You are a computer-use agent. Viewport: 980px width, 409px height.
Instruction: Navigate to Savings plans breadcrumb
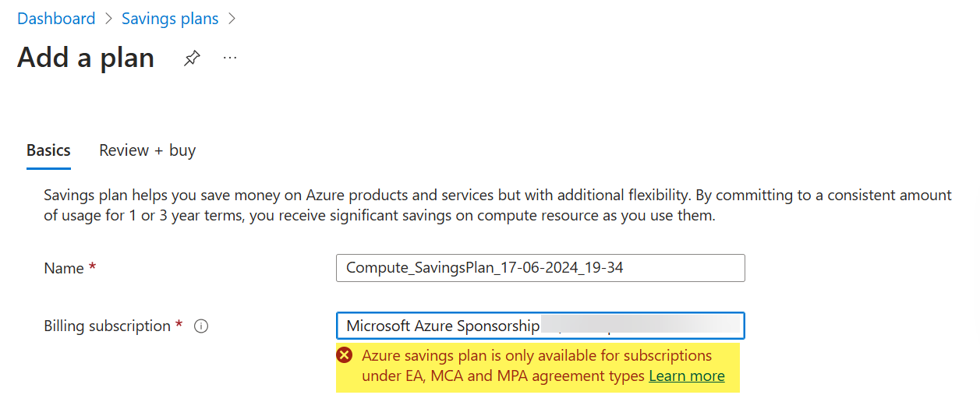coord(170,19)
